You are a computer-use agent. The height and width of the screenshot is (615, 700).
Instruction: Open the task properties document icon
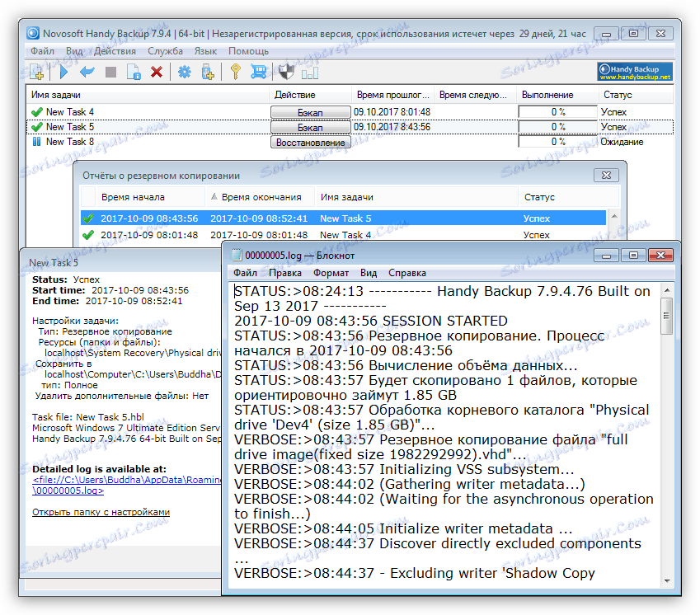(x=134, y=73)
